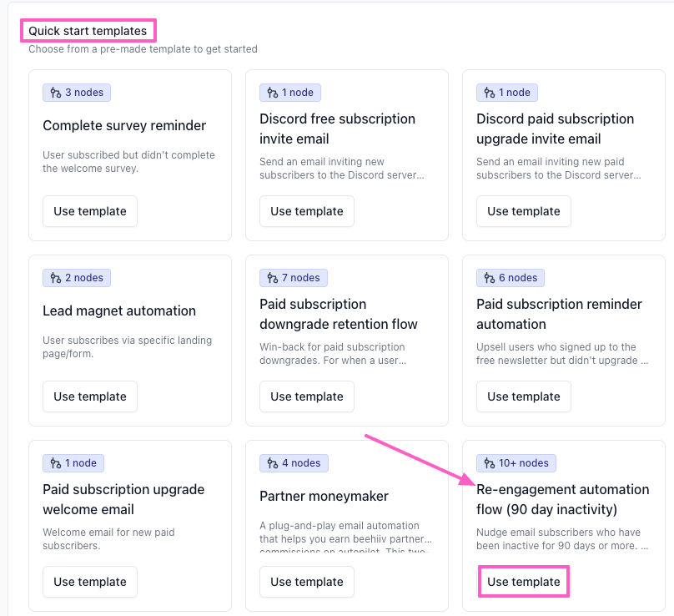Click node icon on Paid subscription upgrade welcome card
Screen dimensions: 674x616
click(56, 463)
